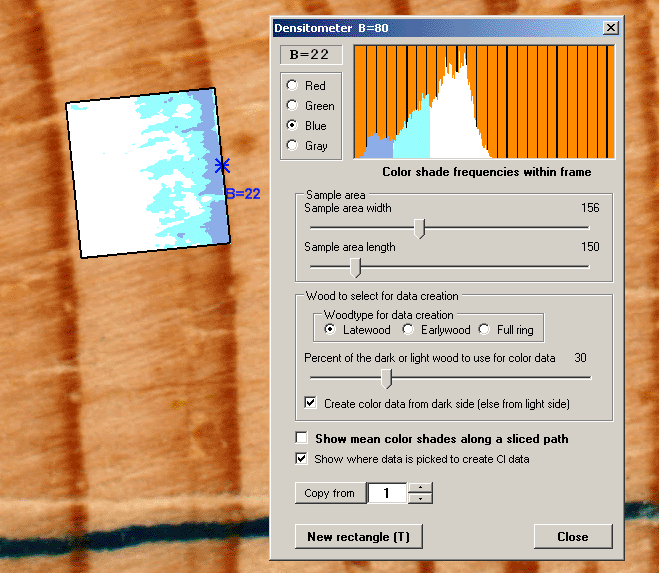The image size is (659, 573).
Task: Click the Sample area width slider handle
Action: click(x=419, y=228)
